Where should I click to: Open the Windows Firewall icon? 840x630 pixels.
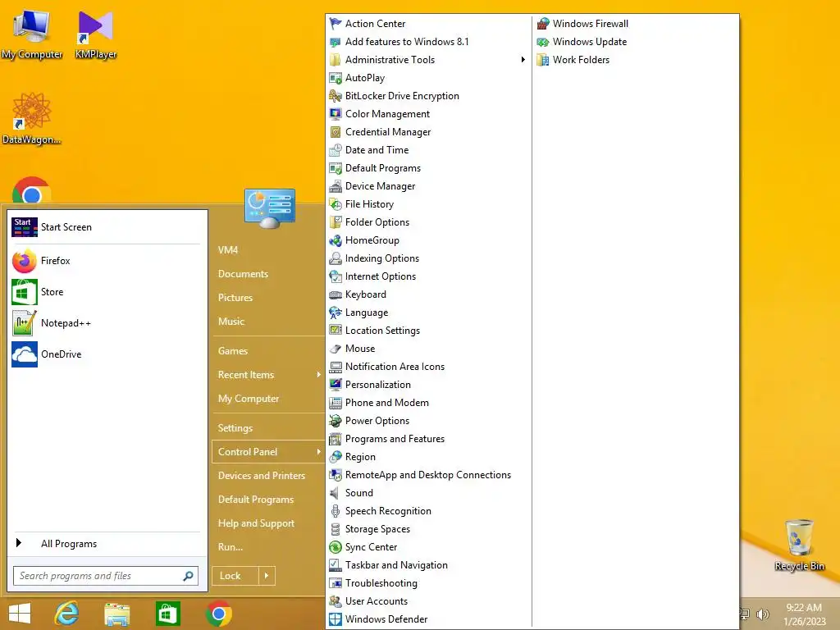point(543,24)
